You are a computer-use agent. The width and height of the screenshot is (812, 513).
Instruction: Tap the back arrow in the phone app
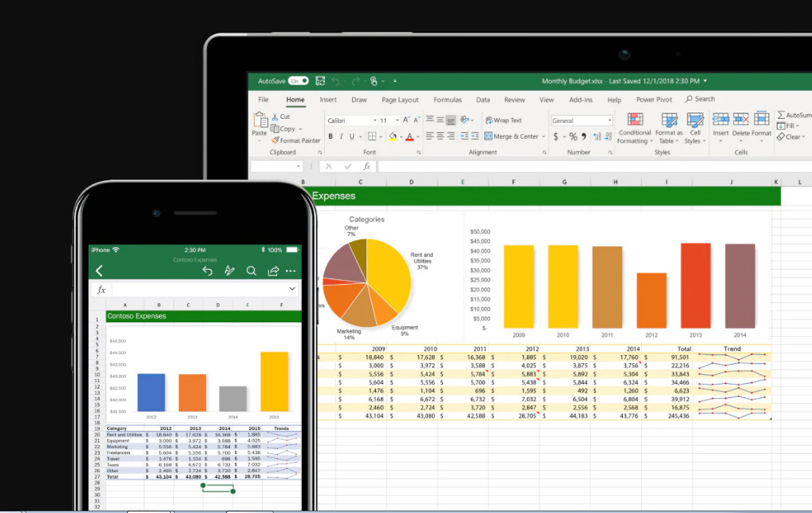click(x=100, y=270)
